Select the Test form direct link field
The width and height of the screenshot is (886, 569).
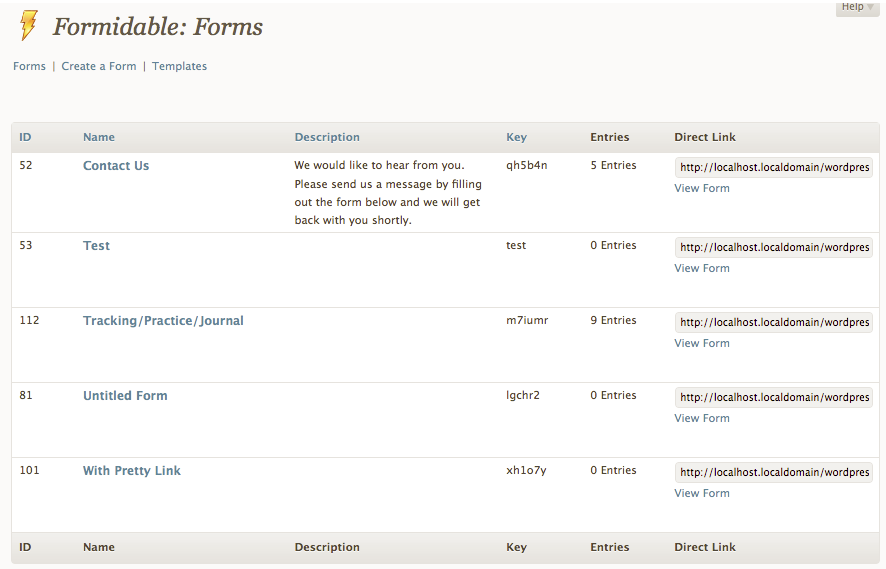click(x=774, y=247)
